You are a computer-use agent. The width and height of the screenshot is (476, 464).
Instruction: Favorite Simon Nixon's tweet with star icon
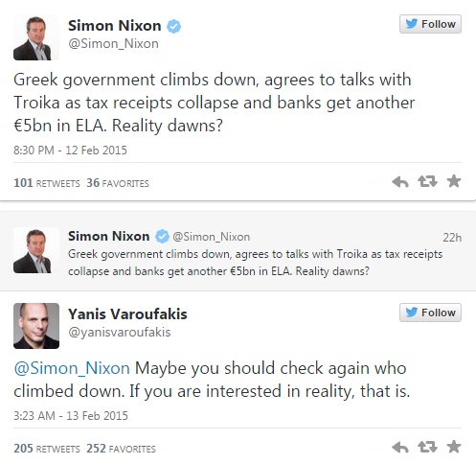coord(454,181)
